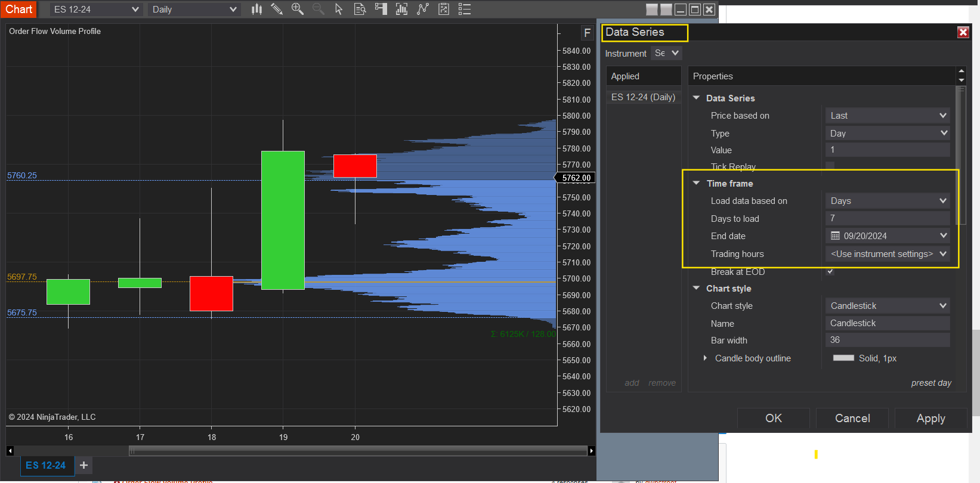Open the bar type chart style icon
Image resolution: width=980 pixels, height=483 pixels.
pyautogui.click(x=256, y=9)
